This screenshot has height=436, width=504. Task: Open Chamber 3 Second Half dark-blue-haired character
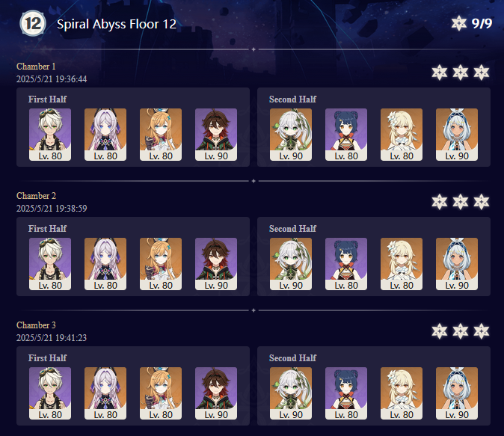tap(346, 393)
